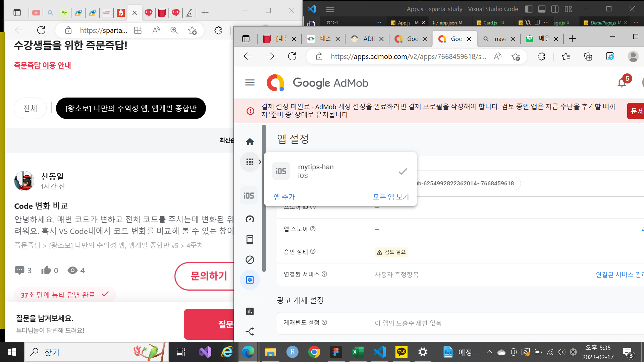This screenshot has width=644, height=362.
Task: Open Chrome from the taskbar
Action: pyautogui.click(x=314, y=352)
